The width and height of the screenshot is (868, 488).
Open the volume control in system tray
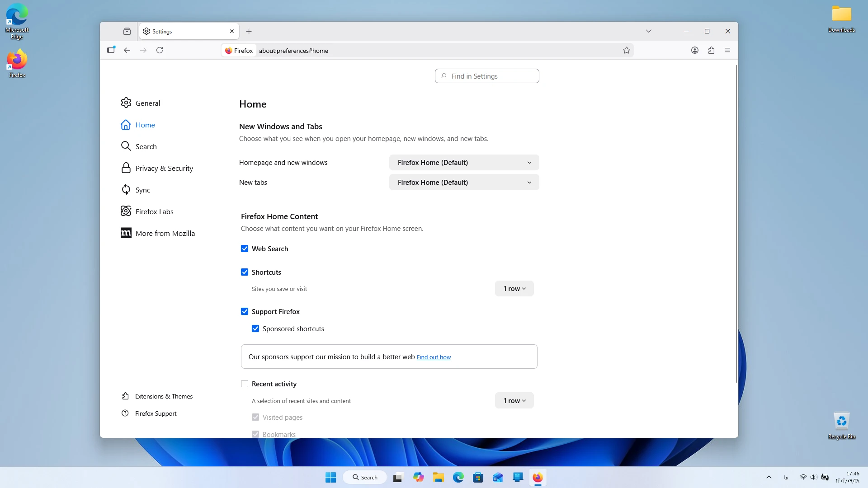(x=813, y=477)
